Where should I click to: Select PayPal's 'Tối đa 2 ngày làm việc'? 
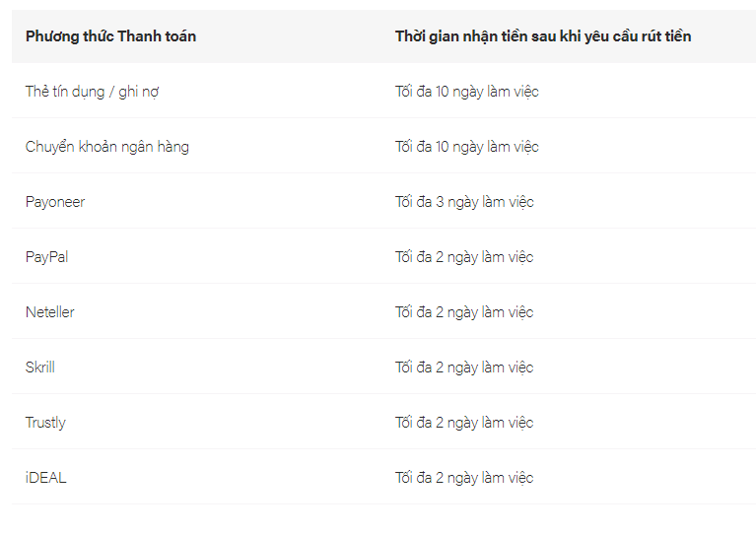(464, 257)
